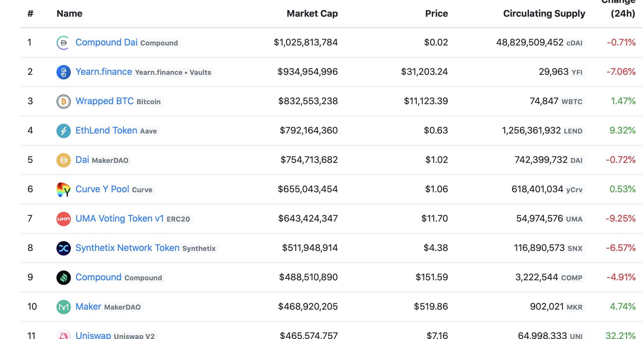Click the yellow Dai coin icon
This screenshot has height=339, width=644.
63,160
